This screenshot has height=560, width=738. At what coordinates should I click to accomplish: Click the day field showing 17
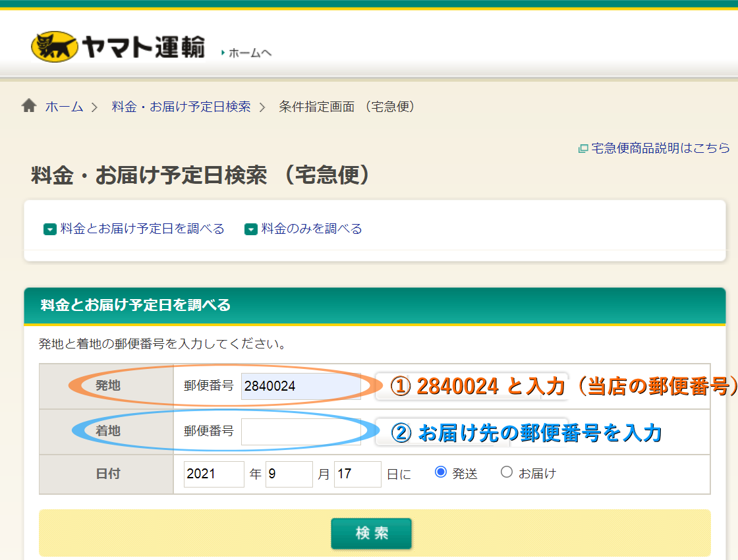tap(357, 474)
